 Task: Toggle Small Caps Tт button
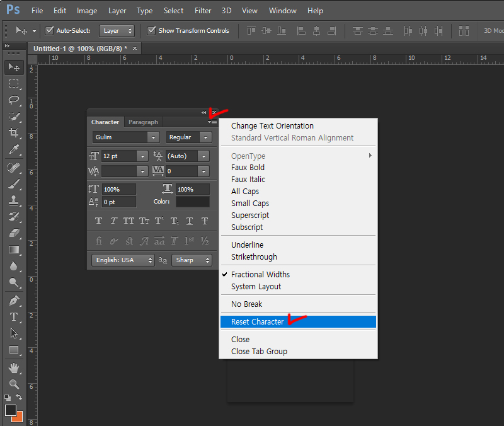click(x=144, y=221)
